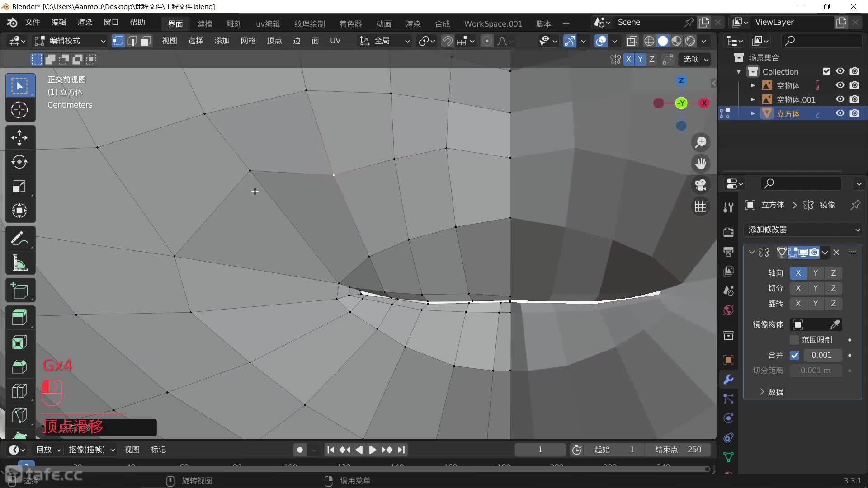Toggle proportional editing
Viewport: 868px width, 488px height.
[x=487, y=41]
